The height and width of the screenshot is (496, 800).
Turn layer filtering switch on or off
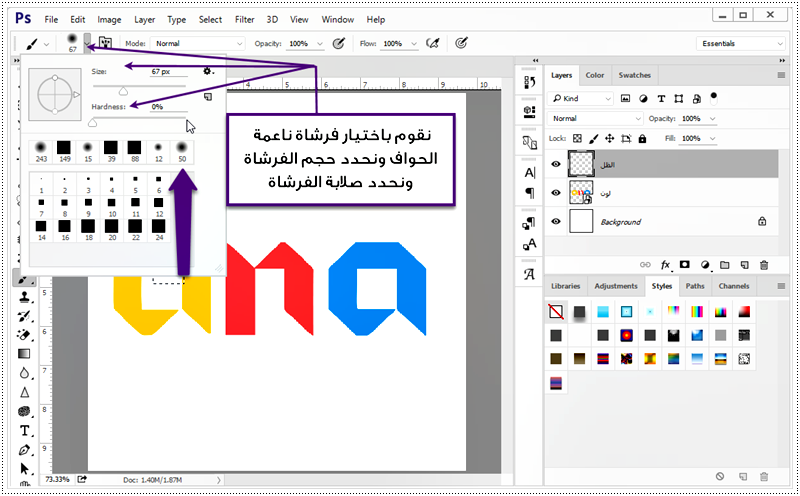[713, 98]
